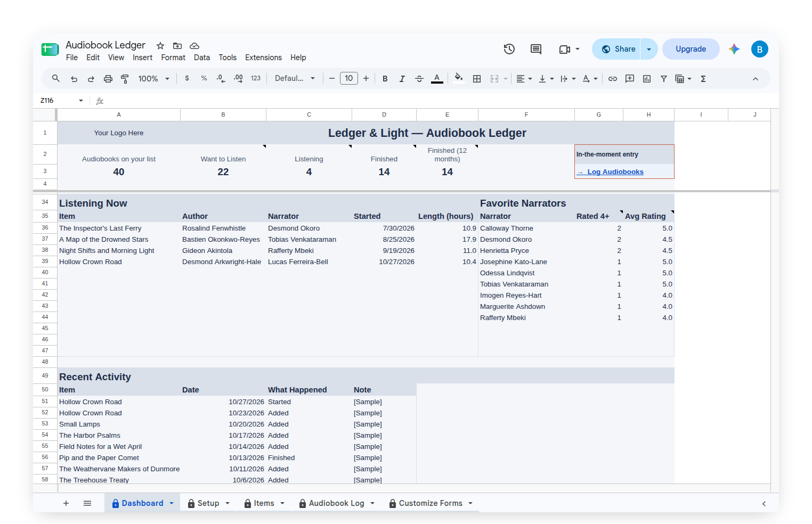
Task: Decrease the font size
Action: 332,78
